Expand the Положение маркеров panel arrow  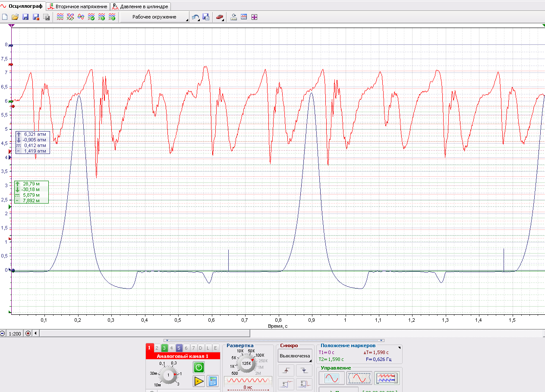(399, 347)
